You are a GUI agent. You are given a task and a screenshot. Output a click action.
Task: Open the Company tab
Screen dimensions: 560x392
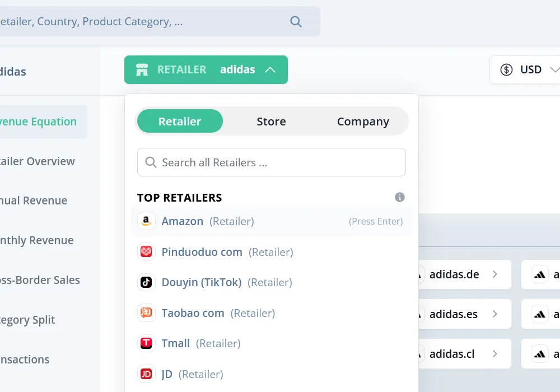363,121
